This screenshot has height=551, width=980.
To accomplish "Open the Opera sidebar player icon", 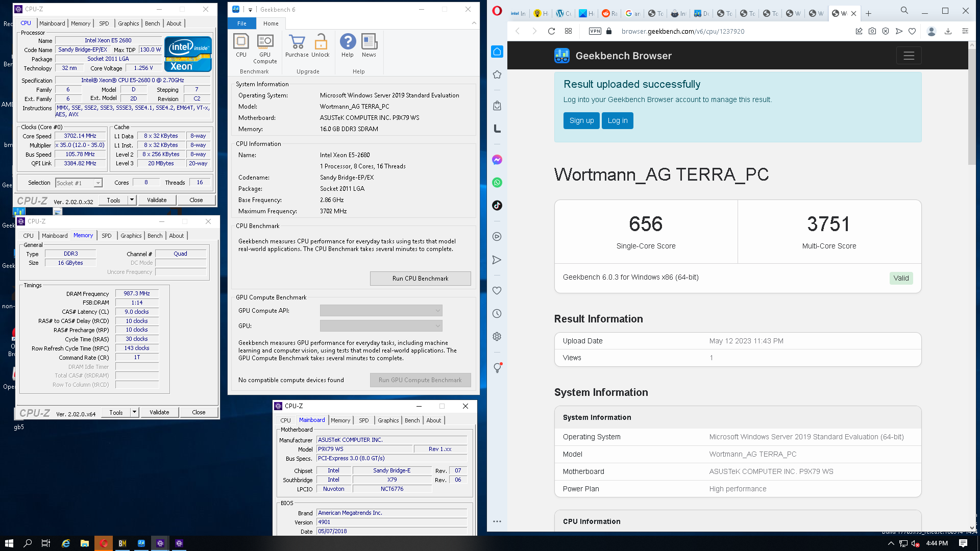I will [x=497, y=237].
